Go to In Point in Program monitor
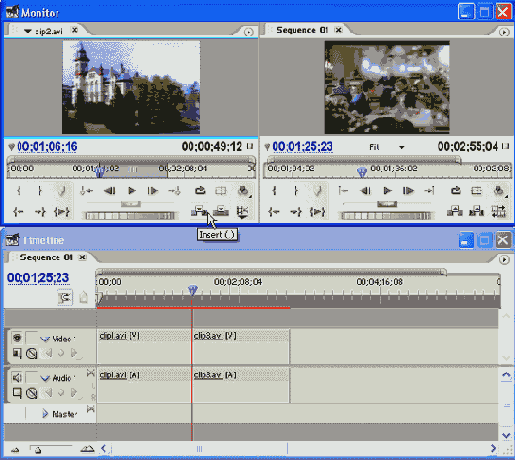Screen dimensions: 515x460 (274, 212)
